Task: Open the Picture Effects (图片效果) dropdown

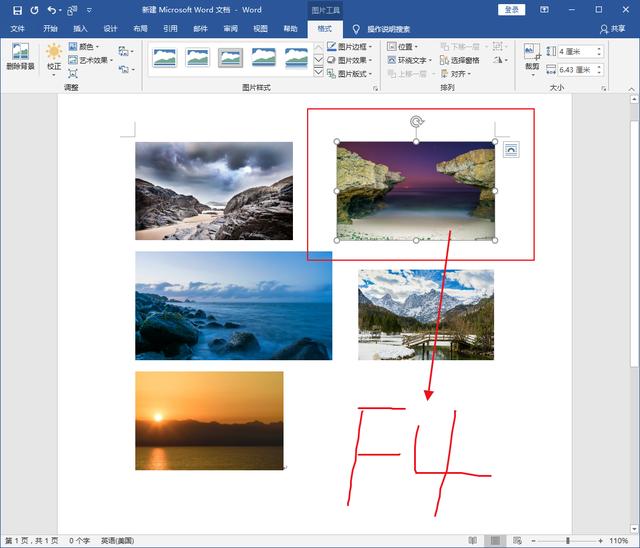Action: 350,60
